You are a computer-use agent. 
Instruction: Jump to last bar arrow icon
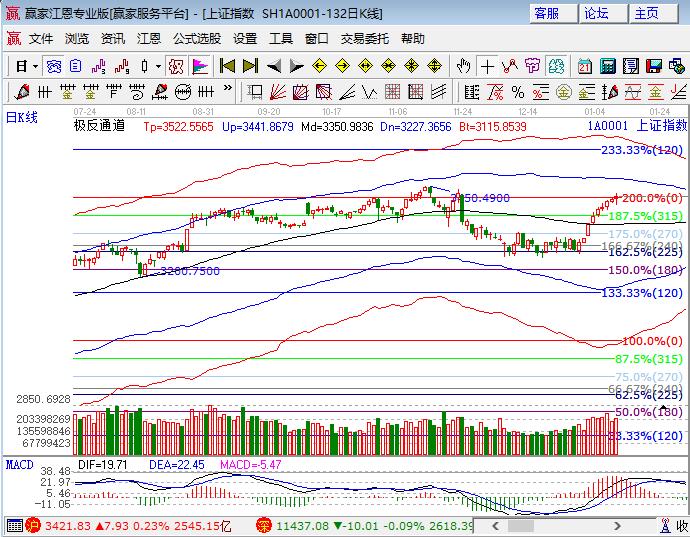[x=250, y=66]
